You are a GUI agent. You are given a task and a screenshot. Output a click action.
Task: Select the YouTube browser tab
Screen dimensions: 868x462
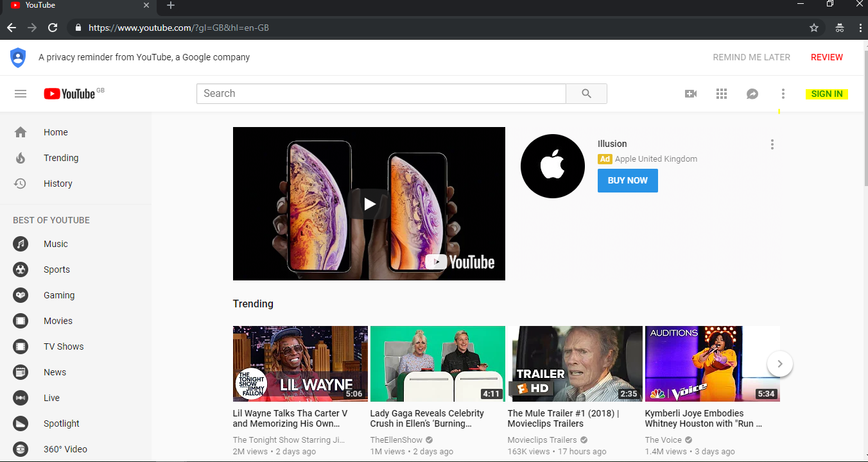coord(78,6)
